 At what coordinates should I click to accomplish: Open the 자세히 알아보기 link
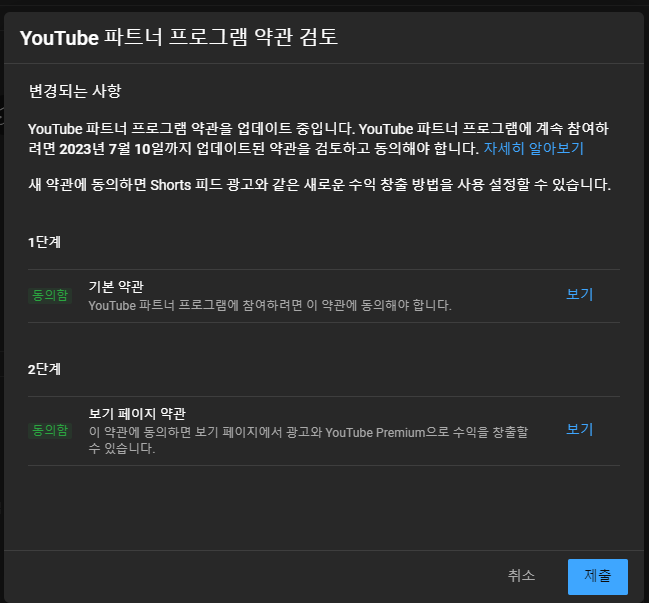pos(534,148)
